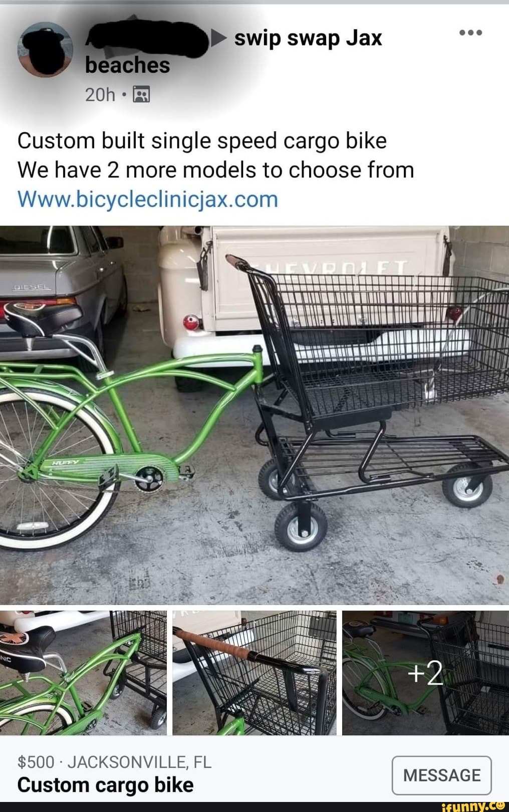
Task: Open the Www.bicycleclinicjax.com link
Action: (x=148, y=199)
